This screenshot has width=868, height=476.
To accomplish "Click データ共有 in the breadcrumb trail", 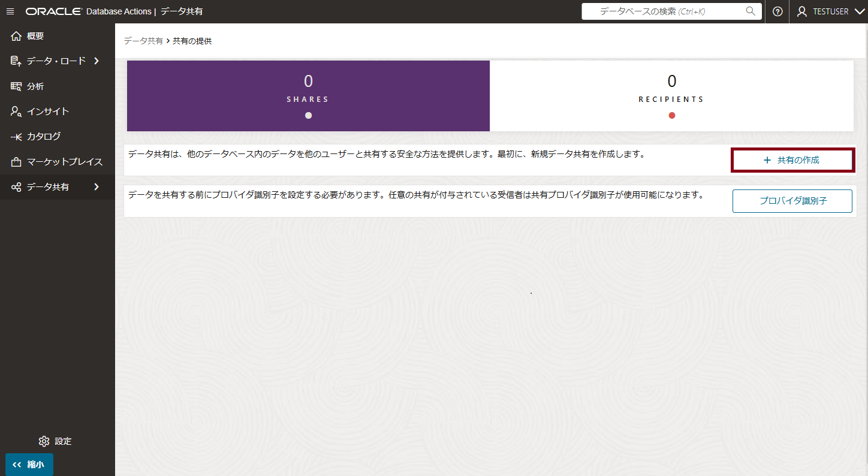I will coord(143,41).
